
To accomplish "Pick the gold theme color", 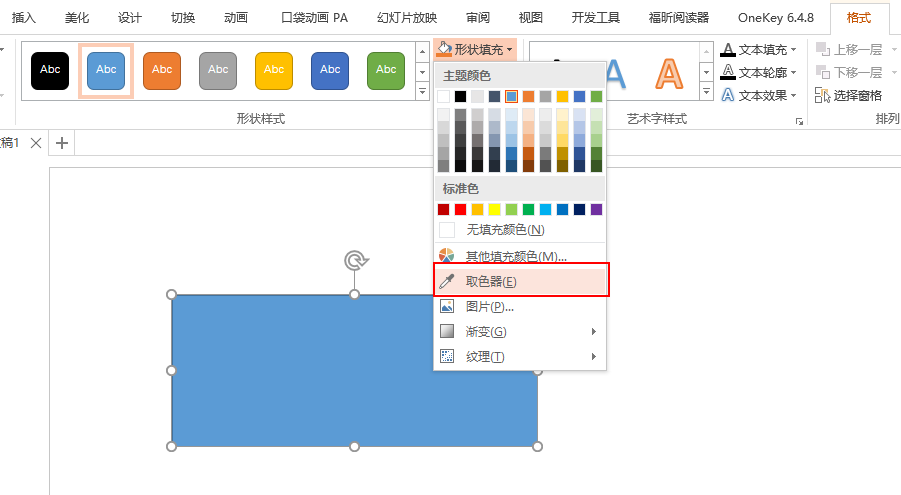I will (x=563, y=97).
